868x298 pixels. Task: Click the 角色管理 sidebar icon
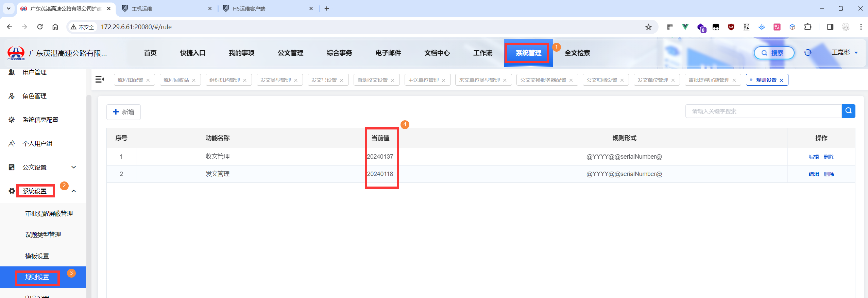(12, 96)
